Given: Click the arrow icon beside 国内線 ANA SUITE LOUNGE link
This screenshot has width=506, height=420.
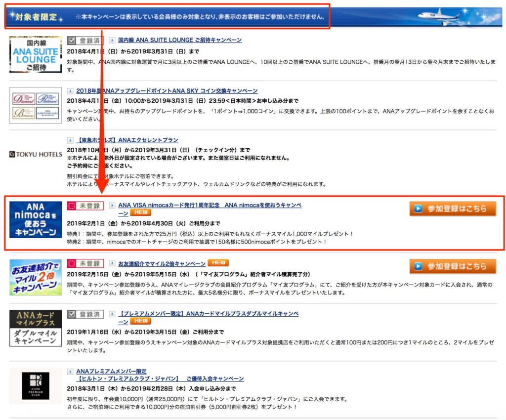Looking at the screenshot, I should (x=112, y=41).
